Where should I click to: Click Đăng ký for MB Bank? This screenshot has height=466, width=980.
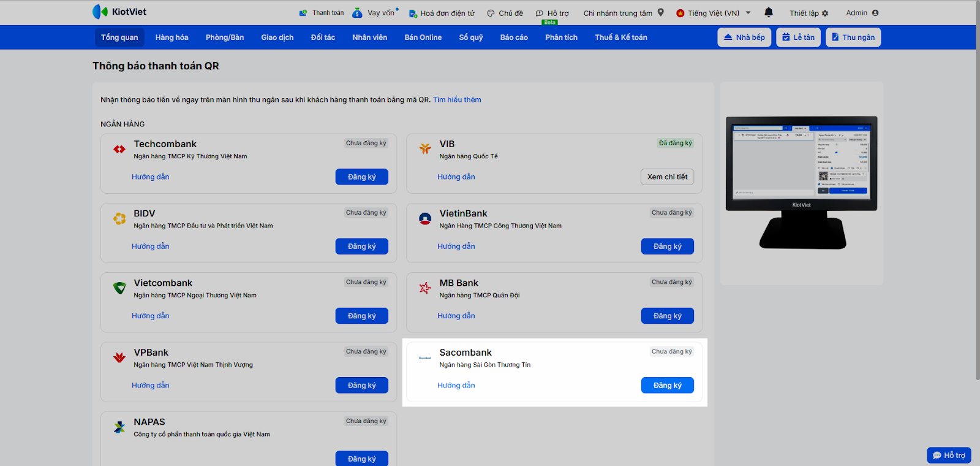tap(668, 316)
